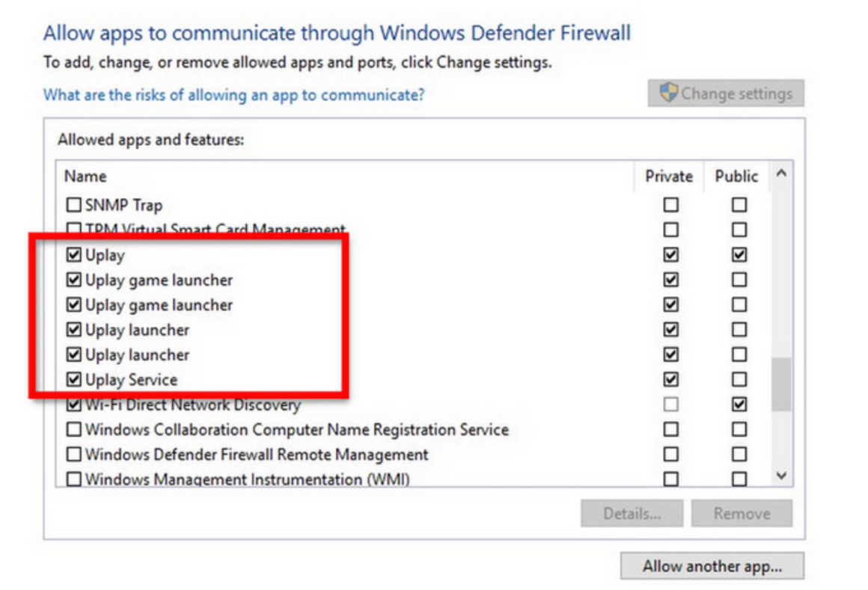Click the shield icon on Change settings
Screen dimensions: 868x590
coord(668,93)
